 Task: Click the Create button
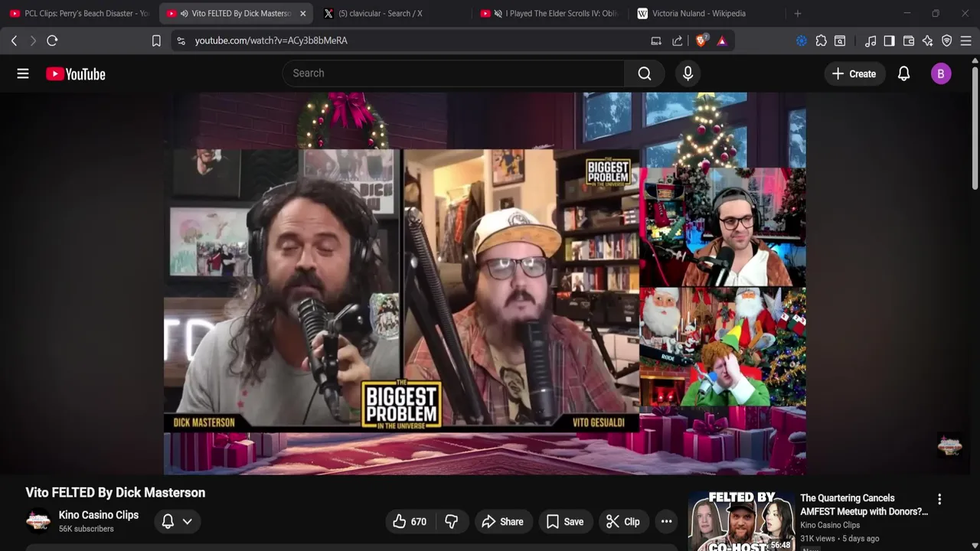854,73
